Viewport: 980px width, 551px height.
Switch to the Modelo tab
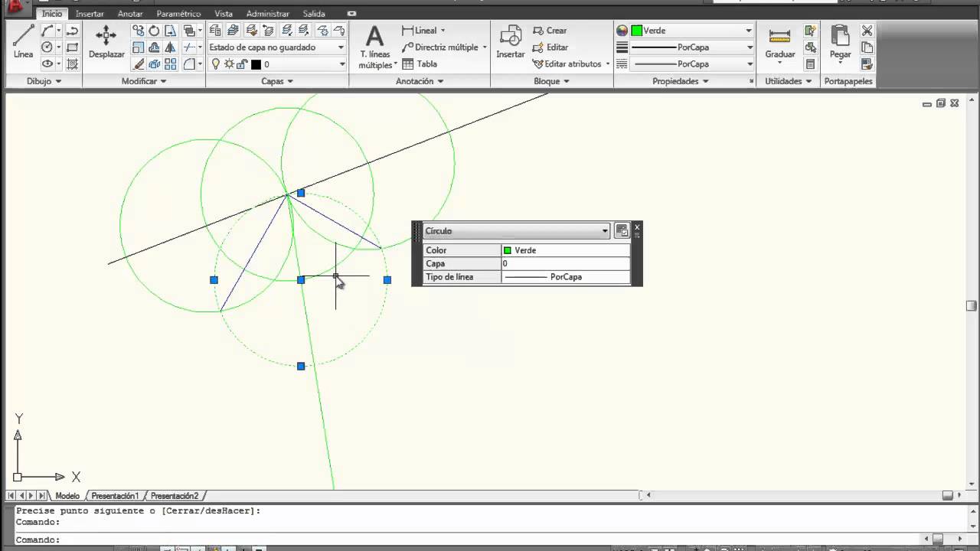tap(67, 496)
